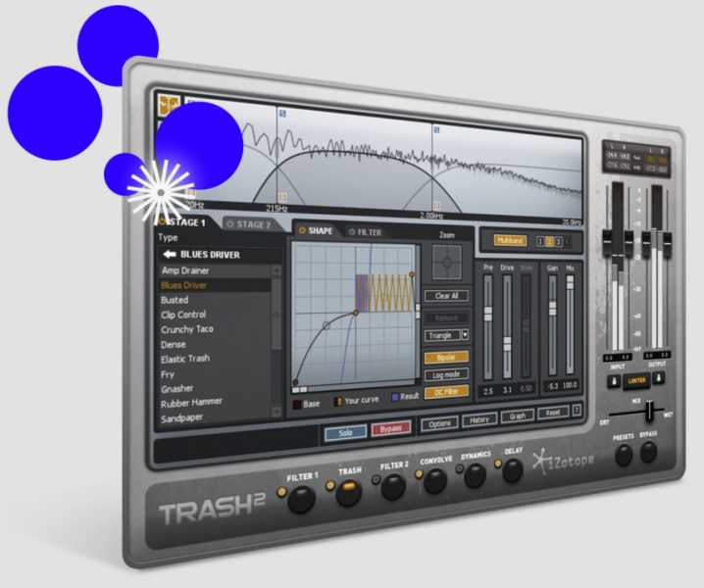Switch to the FILTER tab
Viewport: 704px width, 588px height.
(x=365, y=232)
